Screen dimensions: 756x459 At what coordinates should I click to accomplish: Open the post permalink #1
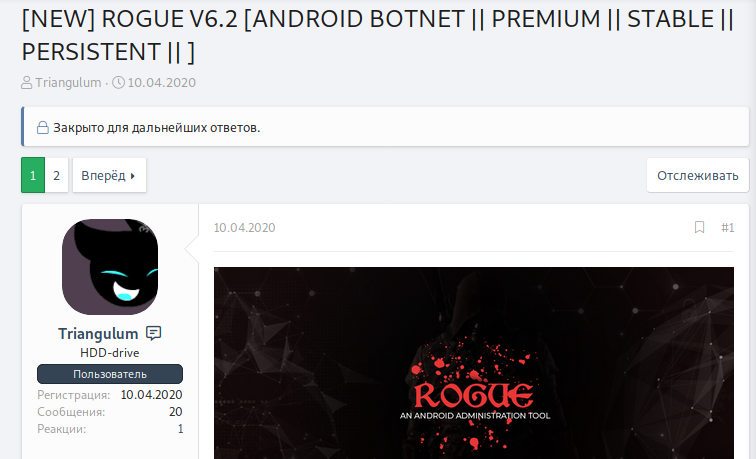point(727,228)
